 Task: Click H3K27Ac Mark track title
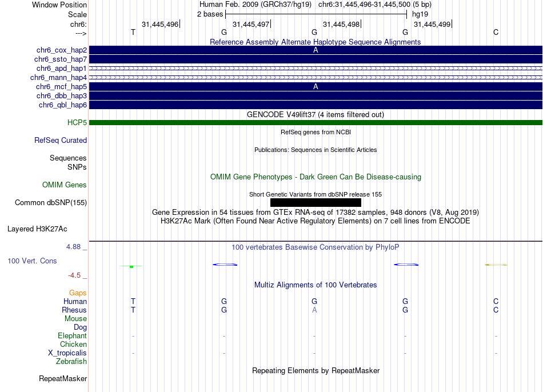316,221
